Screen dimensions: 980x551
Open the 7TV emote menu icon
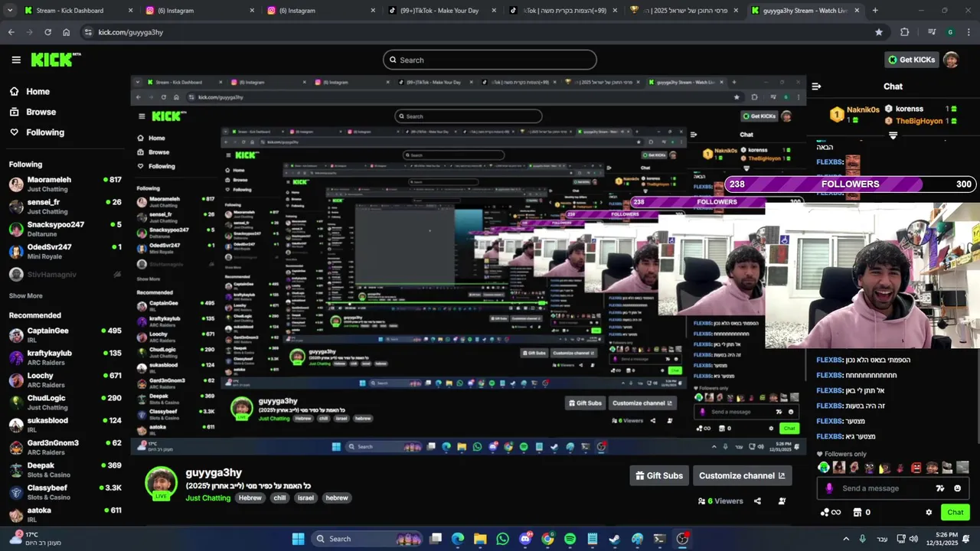[x=940, y=488]
